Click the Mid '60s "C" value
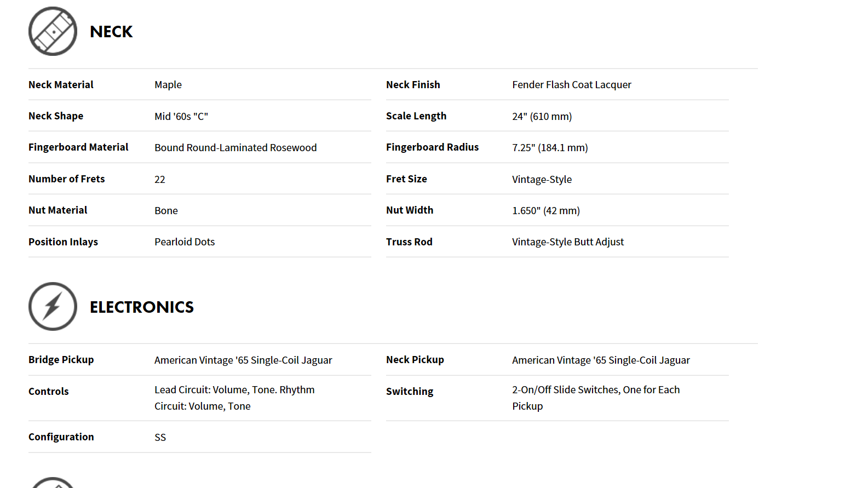Image resolution: width=868 pixels, height=488 pixels. [181, 116]
